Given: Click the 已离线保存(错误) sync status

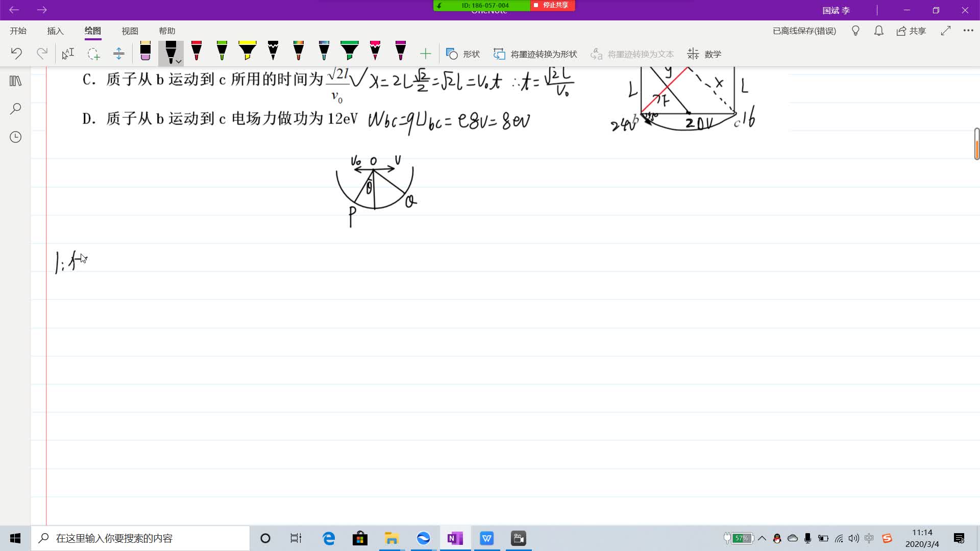Looking at the screenshot, I should pyautogui.click(x=804, y=31).
